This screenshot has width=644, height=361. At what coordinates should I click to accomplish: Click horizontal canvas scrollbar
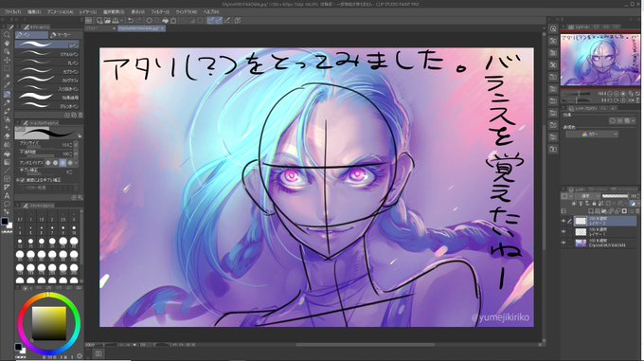366,345
